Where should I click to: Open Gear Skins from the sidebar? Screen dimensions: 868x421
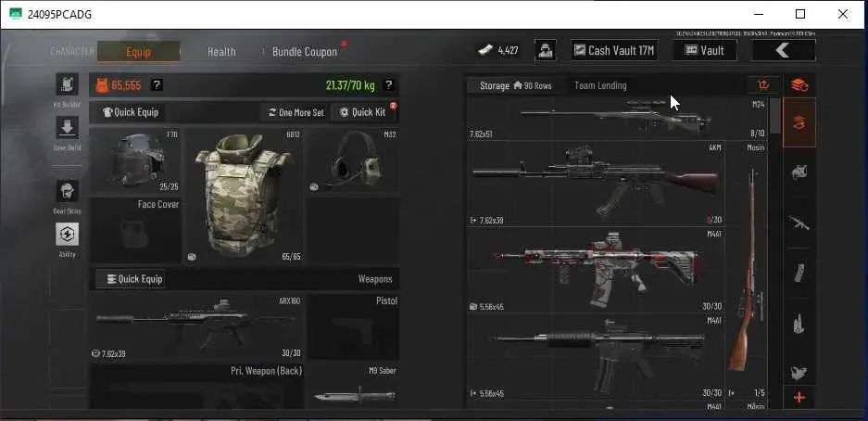67,191
